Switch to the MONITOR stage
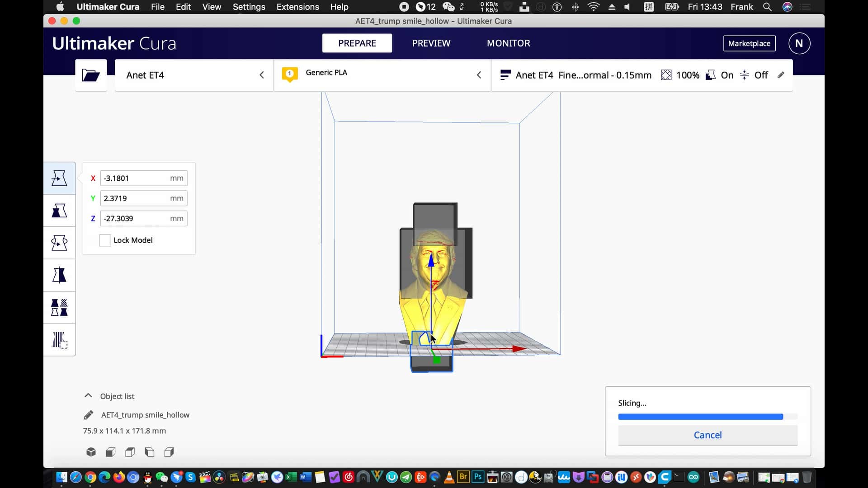This screenshot has height=488, width=868. click(x=509, y=43)
